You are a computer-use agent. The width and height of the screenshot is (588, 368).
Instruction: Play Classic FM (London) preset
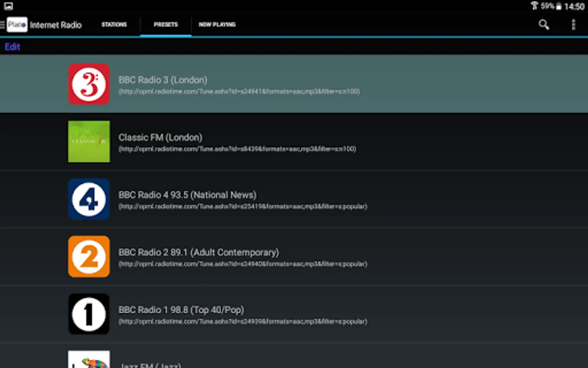click(x=294, y=141)
